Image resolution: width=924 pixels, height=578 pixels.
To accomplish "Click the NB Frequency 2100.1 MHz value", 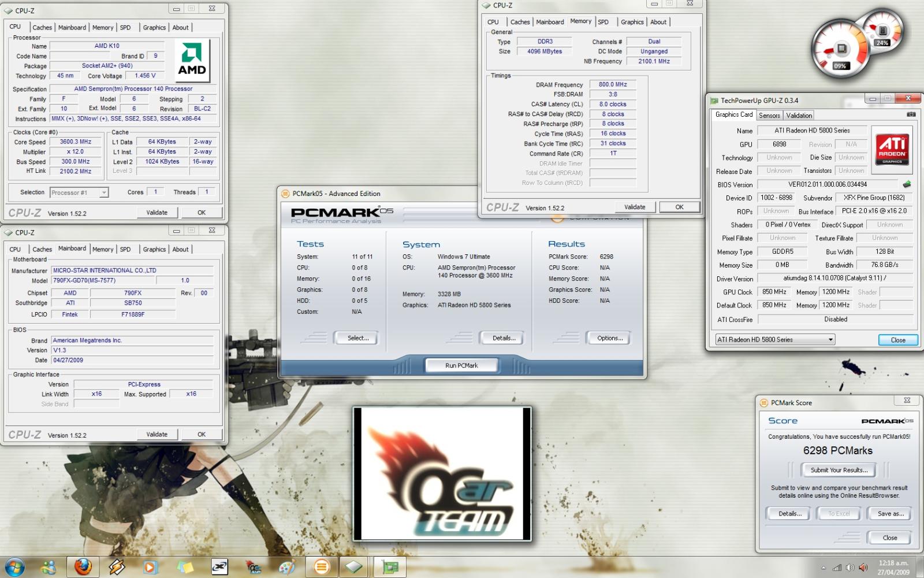I will click(x=654, y=61).
